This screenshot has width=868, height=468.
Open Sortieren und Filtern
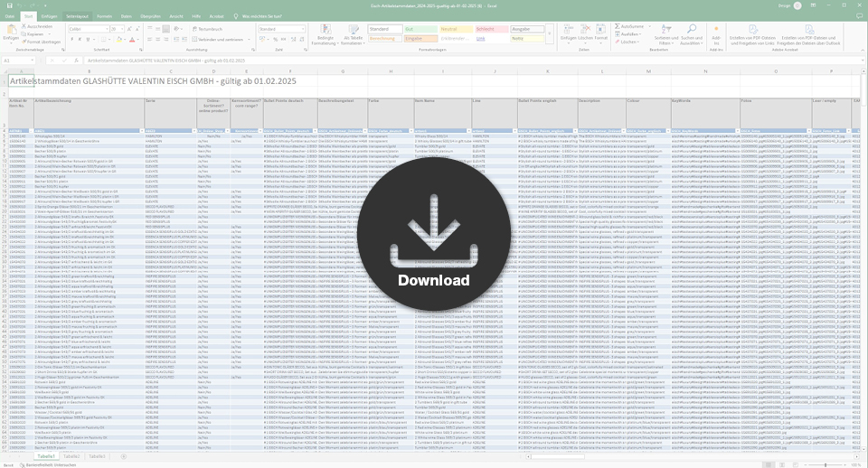click(x=666, y=34)
